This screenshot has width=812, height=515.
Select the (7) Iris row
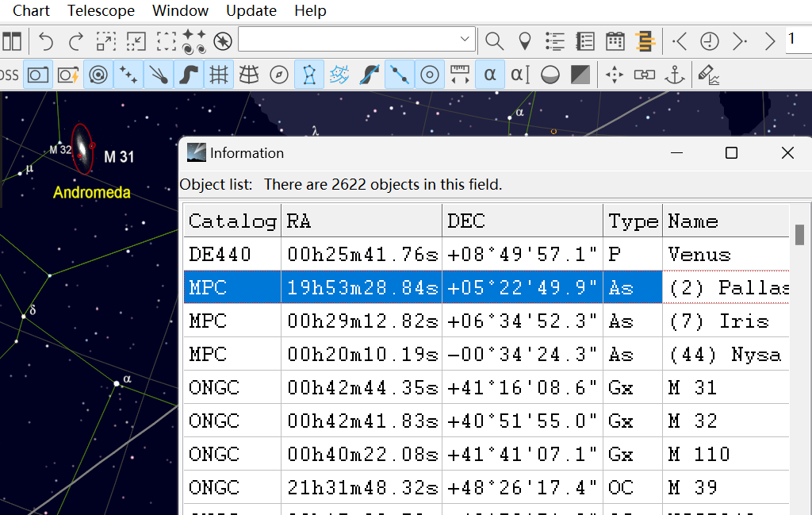[486, 321]
